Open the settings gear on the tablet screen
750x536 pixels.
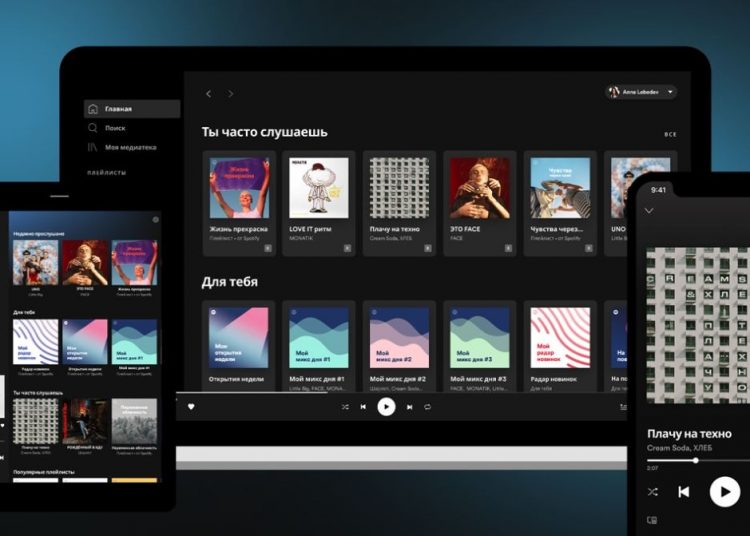[x=155, y=219]
